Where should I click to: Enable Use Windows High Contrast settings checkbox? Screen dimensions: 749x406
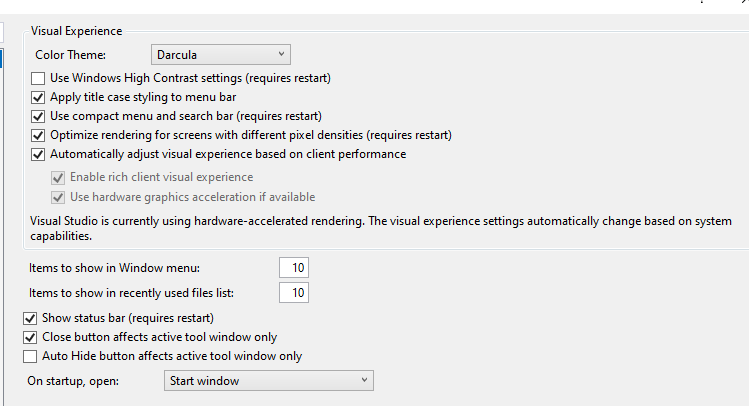[39, 78]
